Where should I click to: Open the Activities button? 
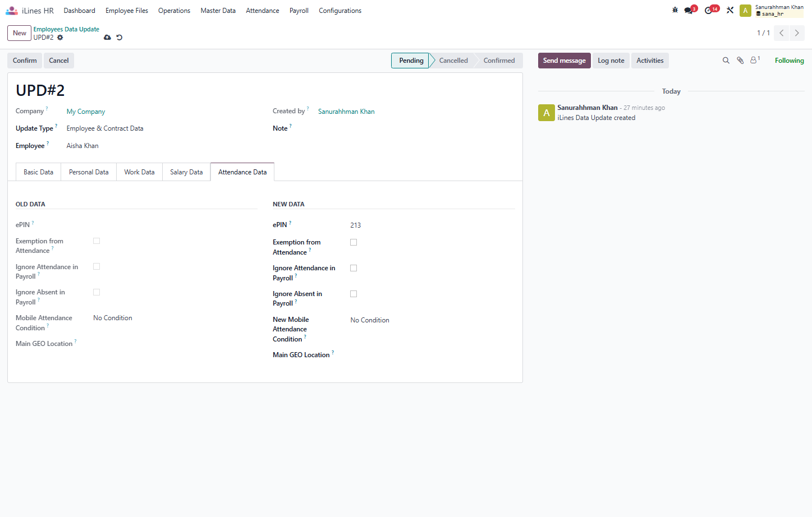[x=650, y=61]
